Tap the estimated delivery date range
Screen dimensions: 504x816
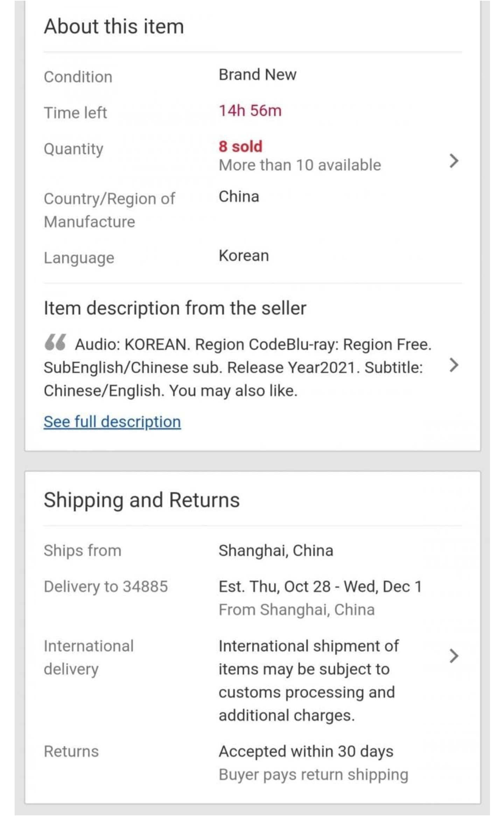click(x=320, y=587)
